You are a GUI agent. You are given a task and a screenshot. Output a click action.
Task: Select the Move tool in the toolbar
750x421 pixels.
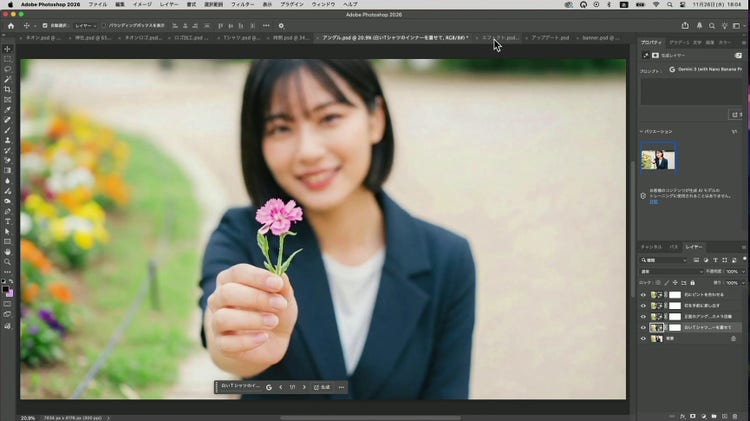point(7,48)
